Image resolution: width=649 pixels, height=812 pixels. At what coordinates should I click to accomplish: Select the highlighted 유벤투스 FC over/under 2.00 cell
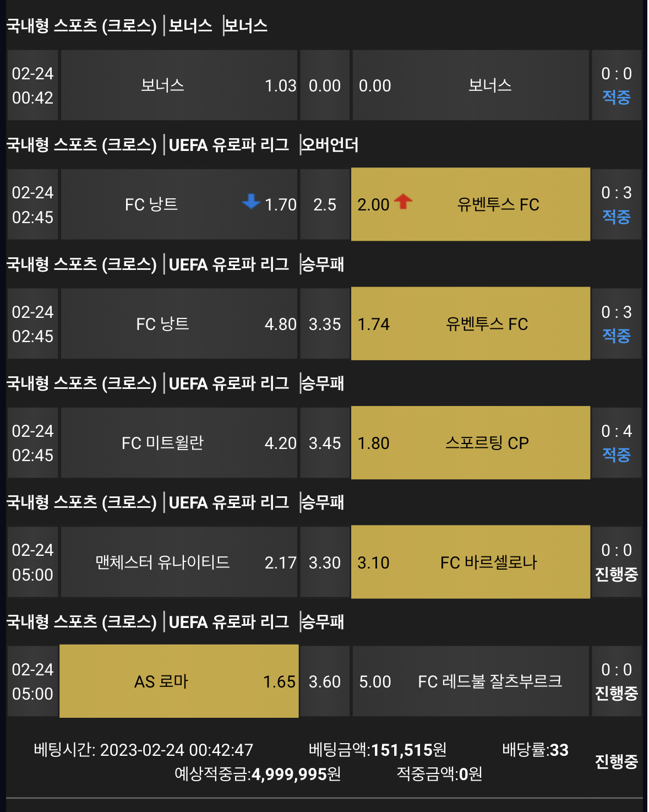(471, 204)
